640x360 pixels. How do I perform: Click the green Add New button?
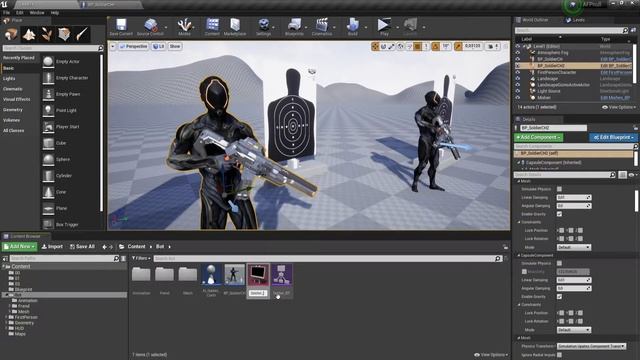19,247
